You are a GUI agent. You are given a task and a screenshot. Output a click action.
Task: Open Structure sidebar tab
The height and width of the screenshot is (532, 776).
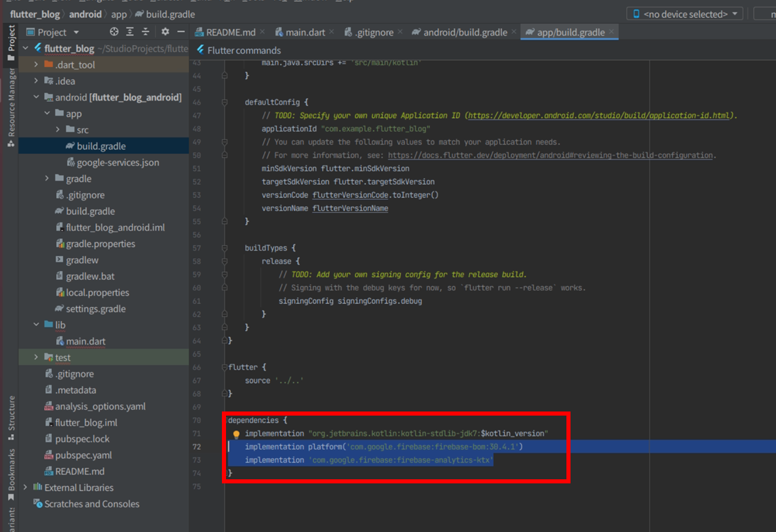click(11, 418)
